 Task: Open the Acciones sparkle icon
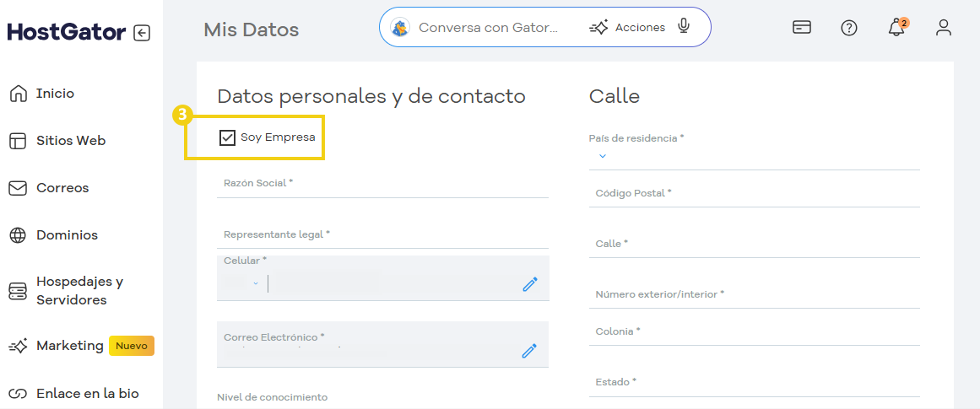coord(598,28)
